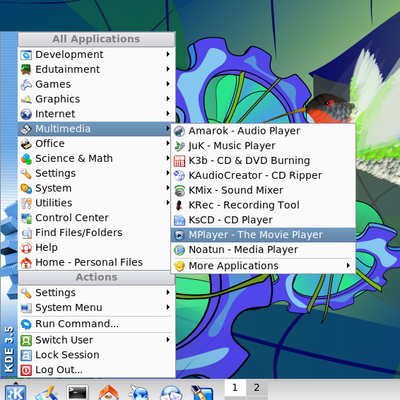Click the KMix sound mixer icon

179,190
